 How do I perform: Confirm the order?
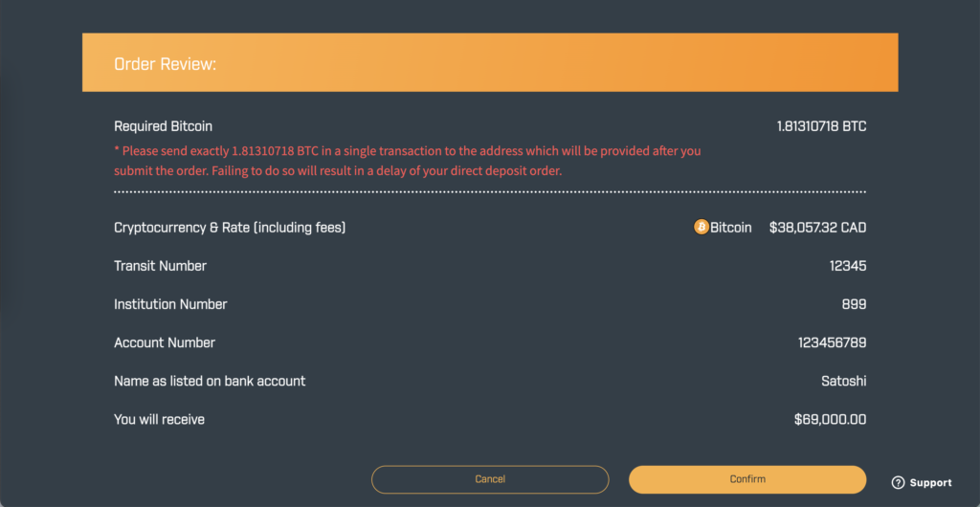[x=747, y=479]
